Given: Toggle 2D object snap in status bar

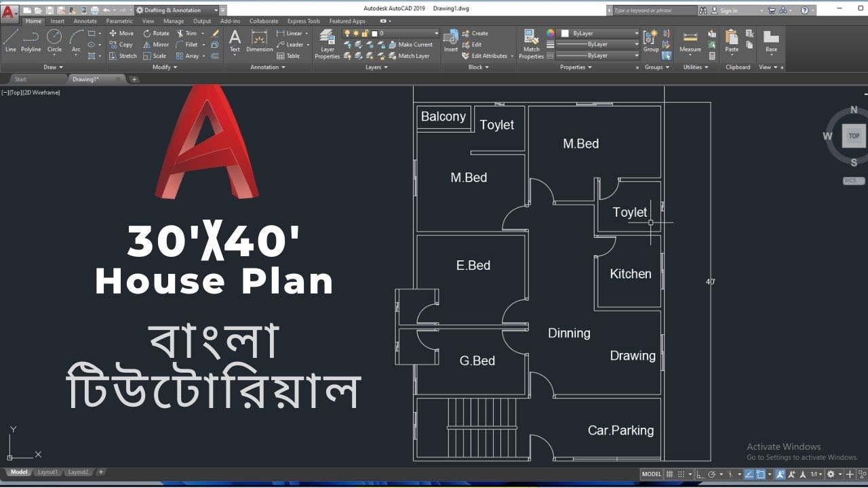Looking at the screenshot, I should (760, 474).
